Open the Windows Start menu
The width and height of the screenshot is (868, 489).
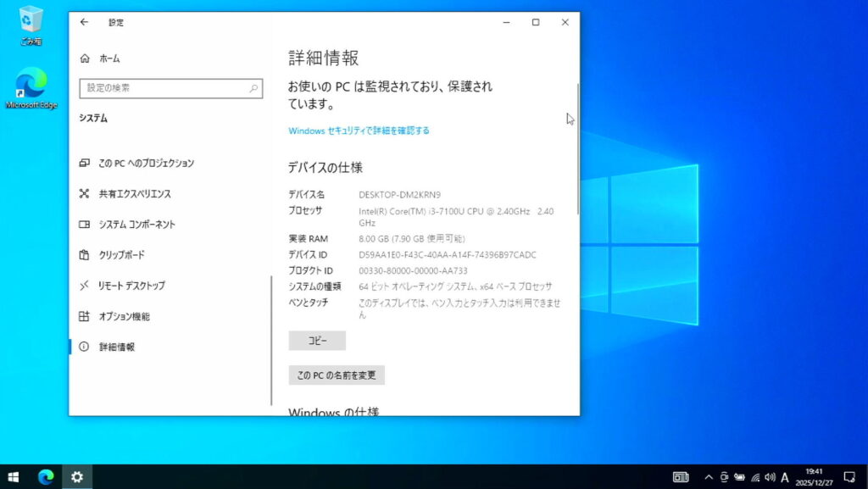[14, 477]
